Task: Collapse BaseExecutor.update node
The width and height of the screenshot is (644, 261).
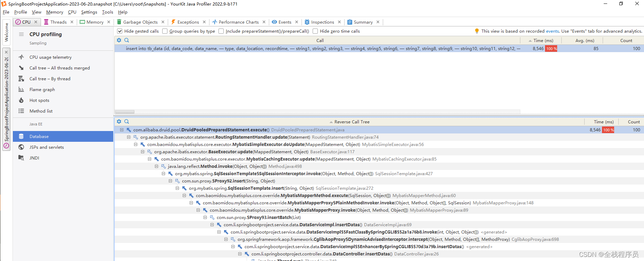Action: [143, 152]
